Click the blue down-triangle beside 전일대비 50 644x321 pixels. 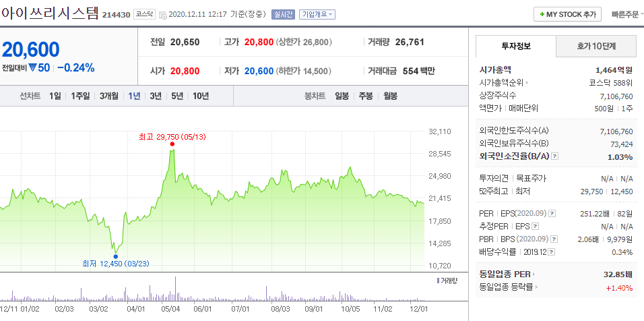point(33,68)
